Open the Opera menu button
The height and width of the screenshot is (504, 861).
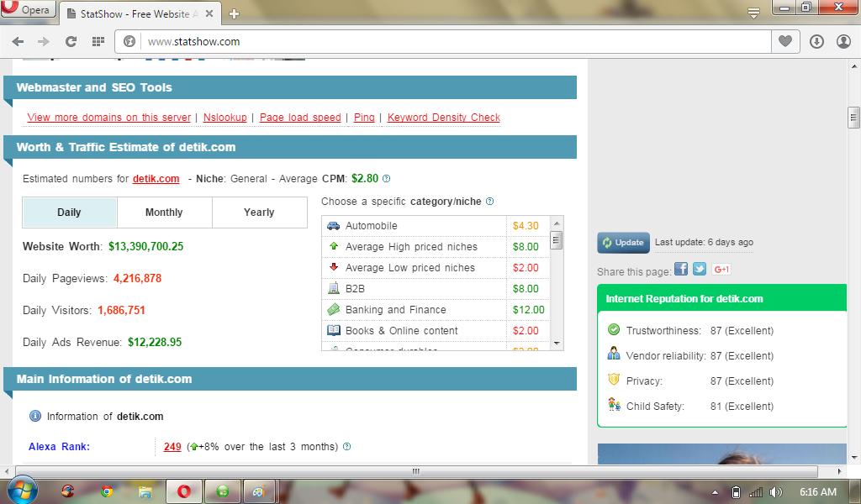pyautogui.click(x=28, y=9)
